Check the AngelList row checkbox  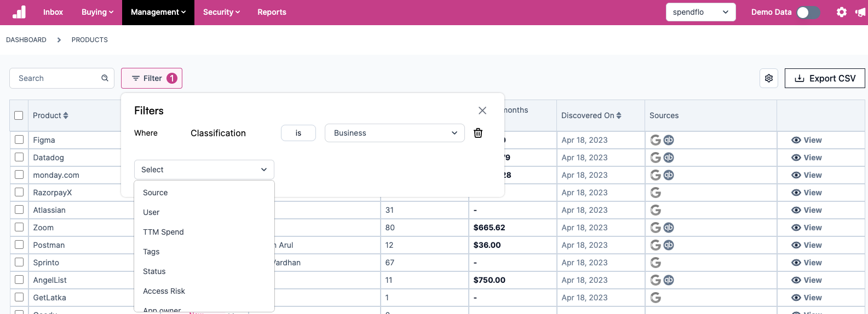(x=19, y=280)
